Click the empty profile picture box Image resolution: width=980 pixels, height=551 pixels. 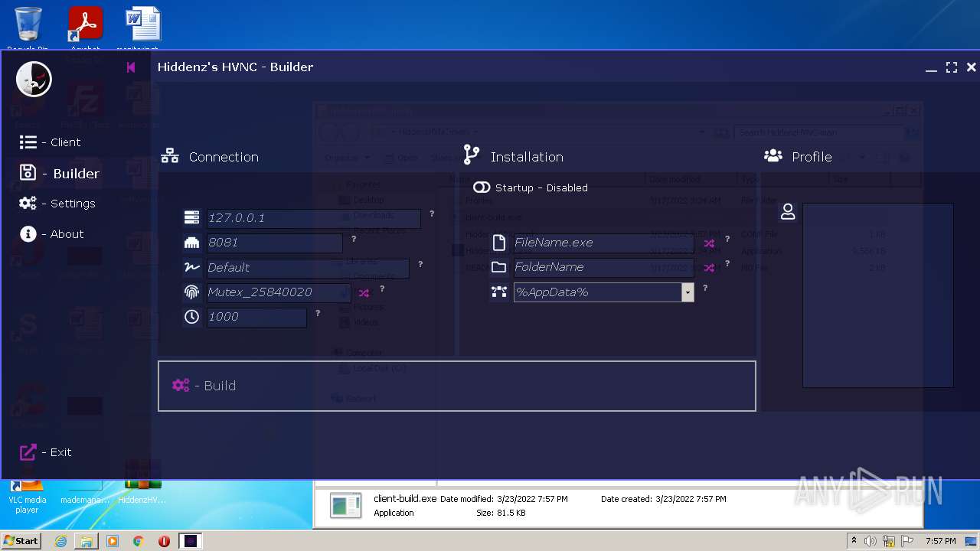[x=877, y=295]
